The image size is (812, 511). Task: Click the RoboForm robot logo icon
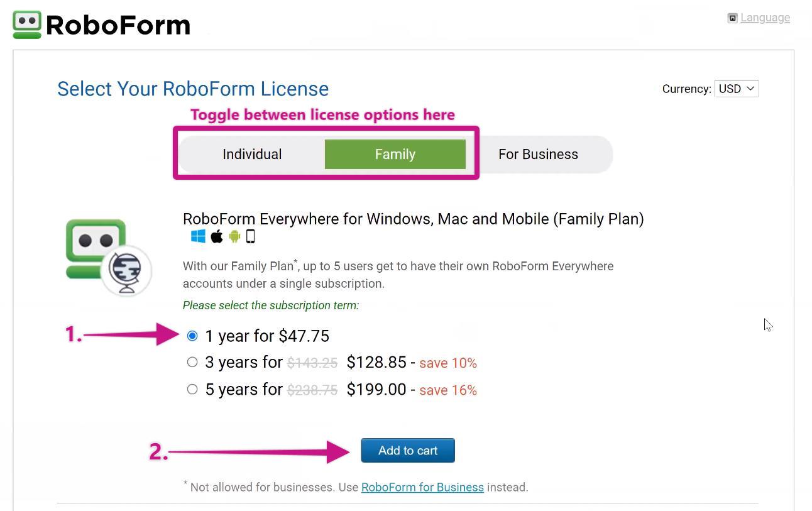click(x=27, y=25)
